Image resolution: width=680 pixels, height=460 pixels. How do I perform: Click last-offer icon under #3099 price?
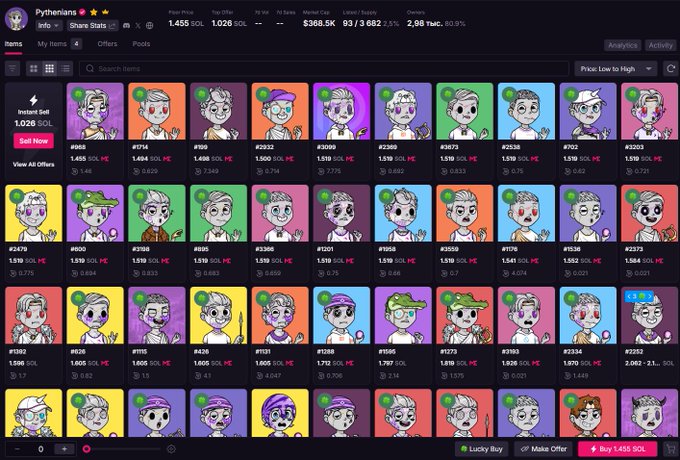pos(321,171)
